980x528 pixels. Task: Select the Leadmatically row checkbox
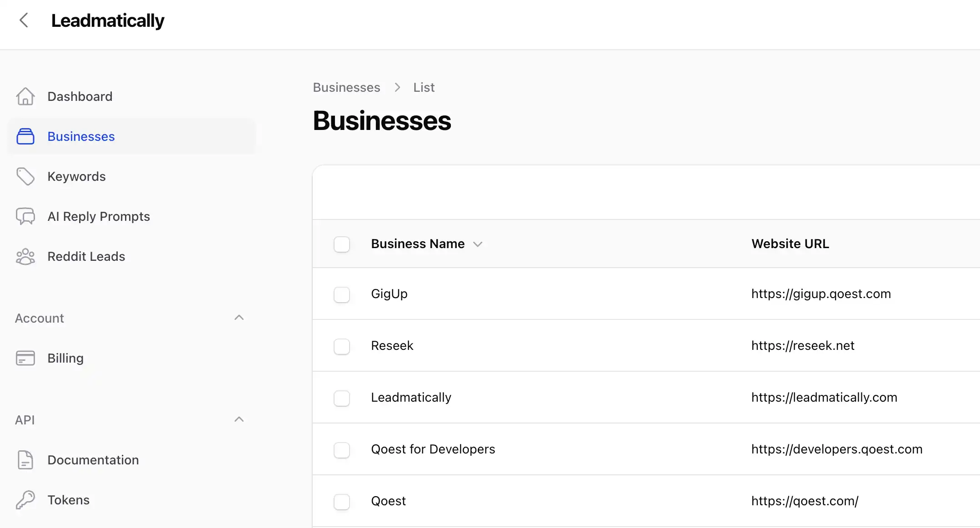341,398
